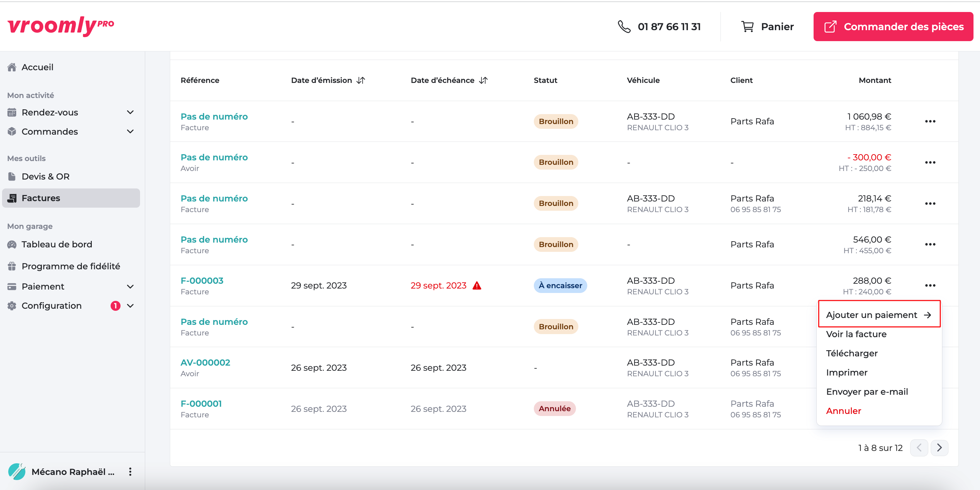Screen dimensions: 980x490
Task: Click red notification badge on Configuration
Action: point(115,306)
